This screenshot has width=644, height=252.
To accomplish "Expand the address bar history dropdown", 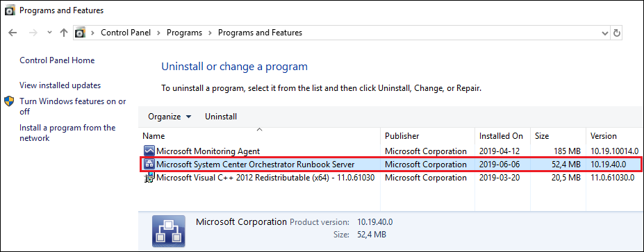I will coord(604,33).
